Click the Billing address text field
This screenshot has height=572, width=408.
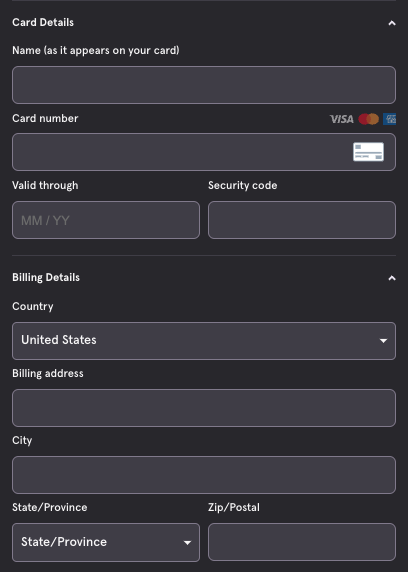204,408
